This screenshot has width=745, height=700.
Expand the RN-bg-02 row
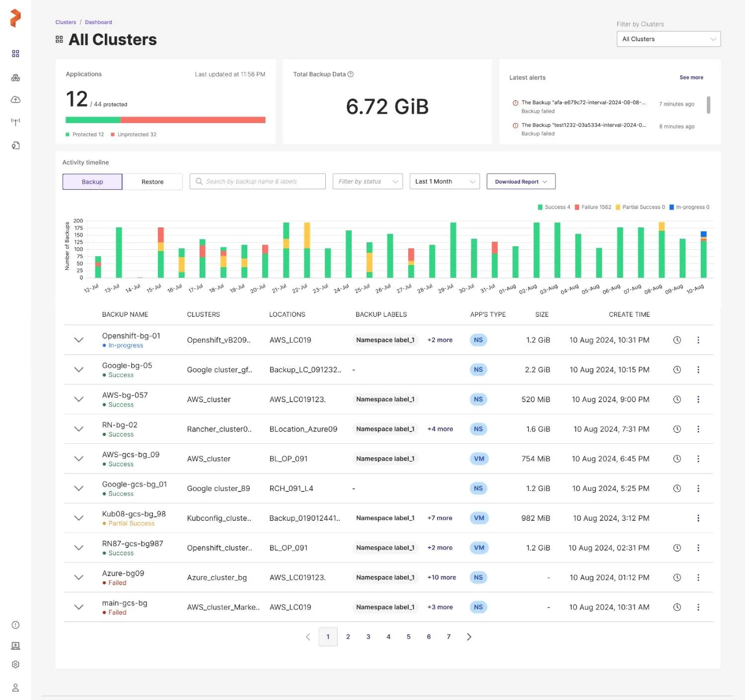(78, 429)
